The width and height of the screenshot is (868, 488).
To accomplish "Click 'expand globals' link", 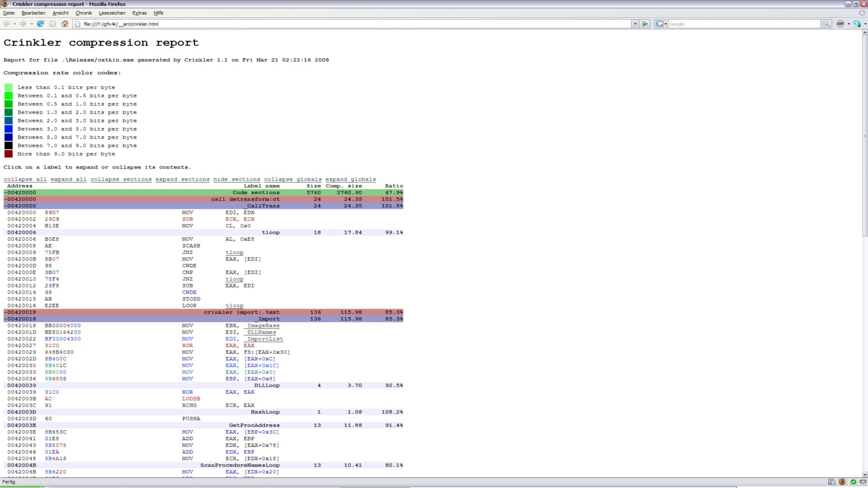I will [x=350, y=179].
